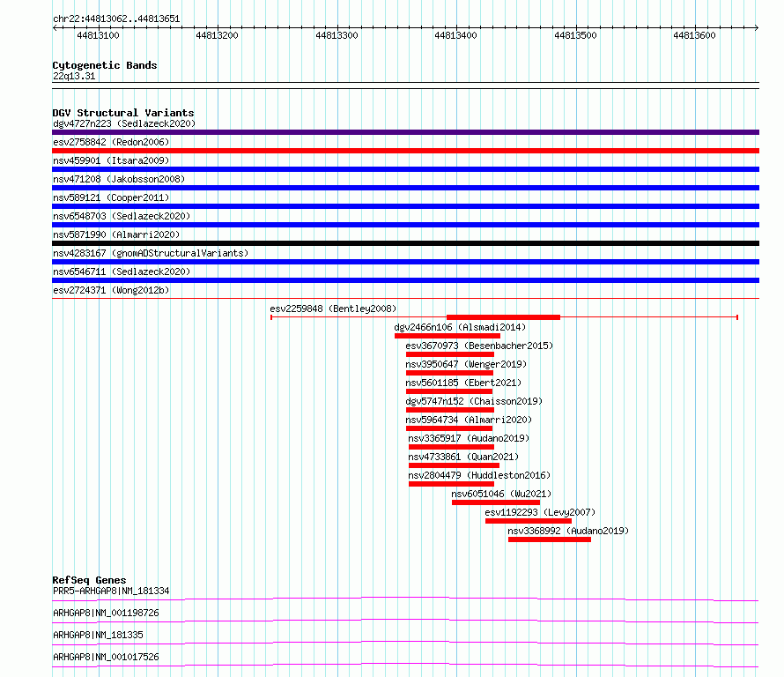
Task: Select the thick red bar of esv2259848
Action: pos(503,317)
